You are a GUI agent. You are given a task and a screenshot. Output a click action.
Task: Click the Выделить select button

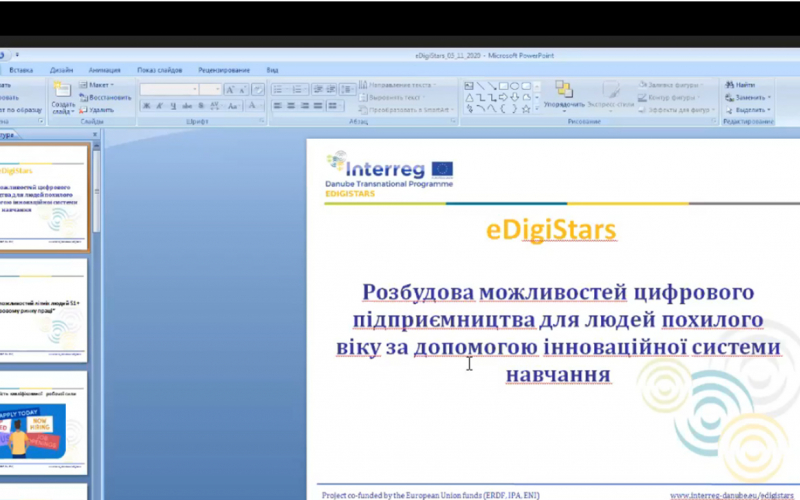pyautogui.click(x=748, y=110)
